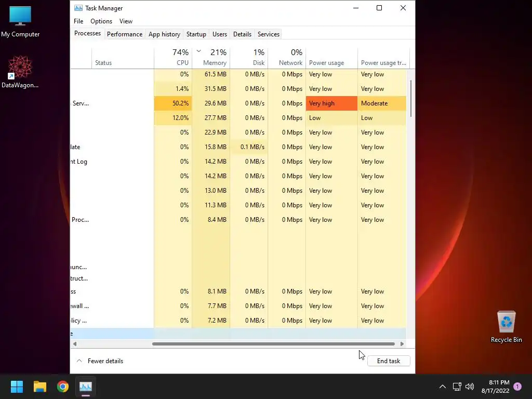Select the 8.4 MB memory cell
532x399 pixels.
211,220
